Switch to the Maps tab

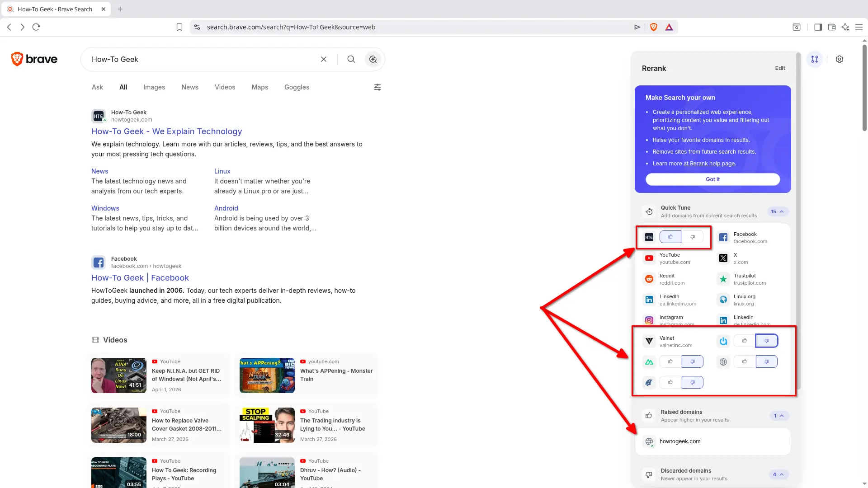click(x=260, y=87)
